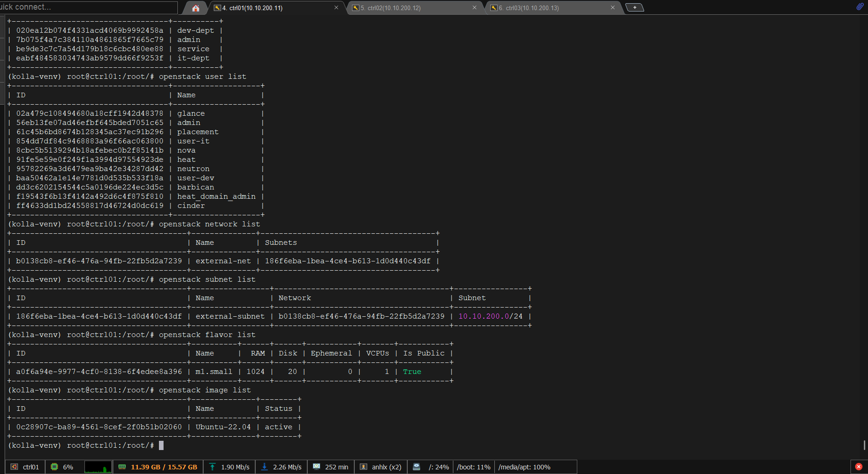The width and height of the screenshot is (868, 474).
Task: Click the 'openstack flavor list' command text
Action: [207, 335]
